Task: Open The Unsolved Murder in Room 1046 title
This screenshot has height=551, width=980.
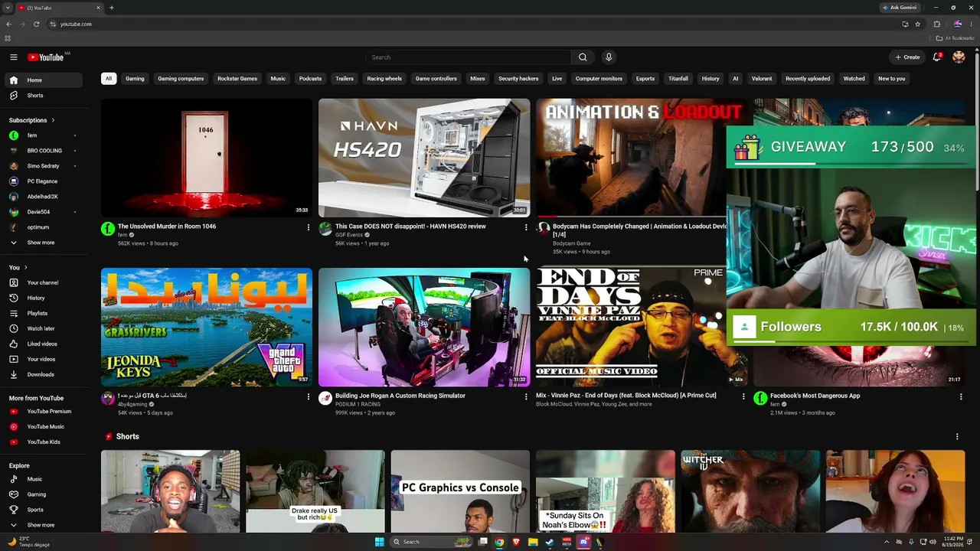Action: 167,227
